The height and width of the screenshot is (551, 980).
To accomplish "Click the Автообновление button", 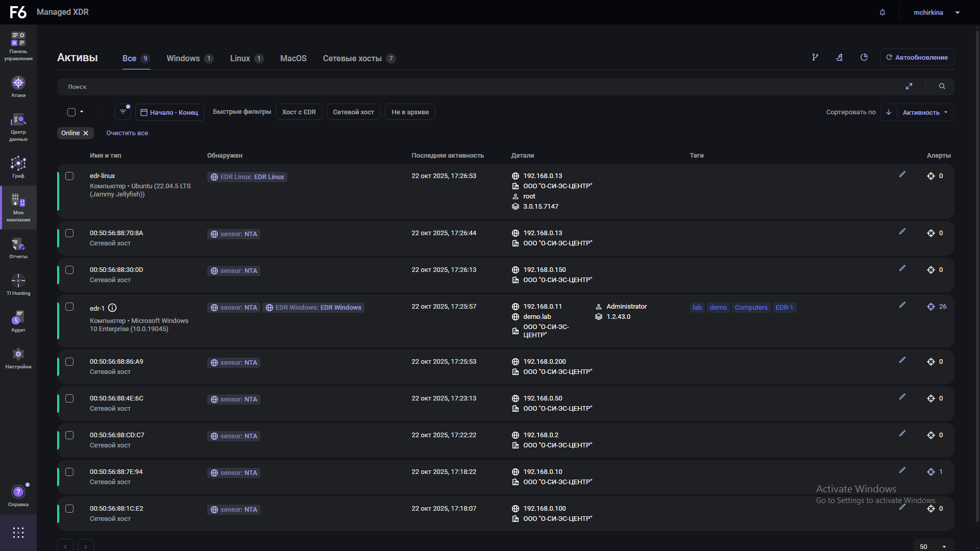I will 917,58.
